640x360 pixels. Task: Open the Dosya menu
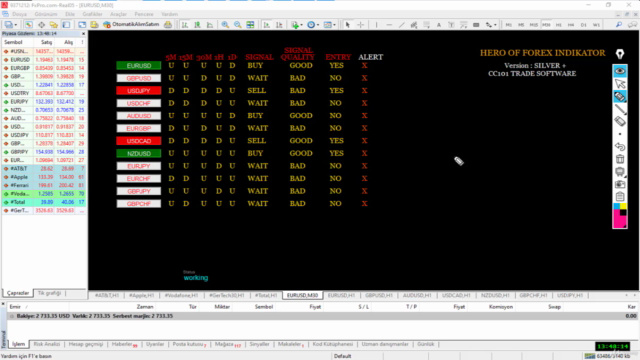coord(19,14)
